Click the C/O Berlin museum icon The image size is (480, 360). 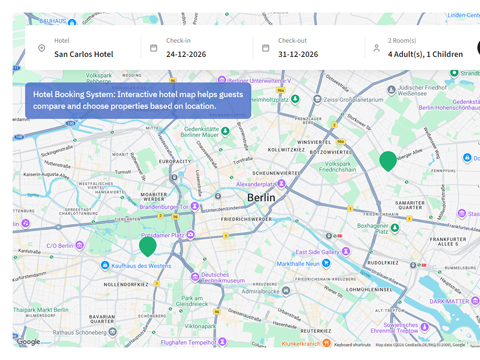click(79, 245)
